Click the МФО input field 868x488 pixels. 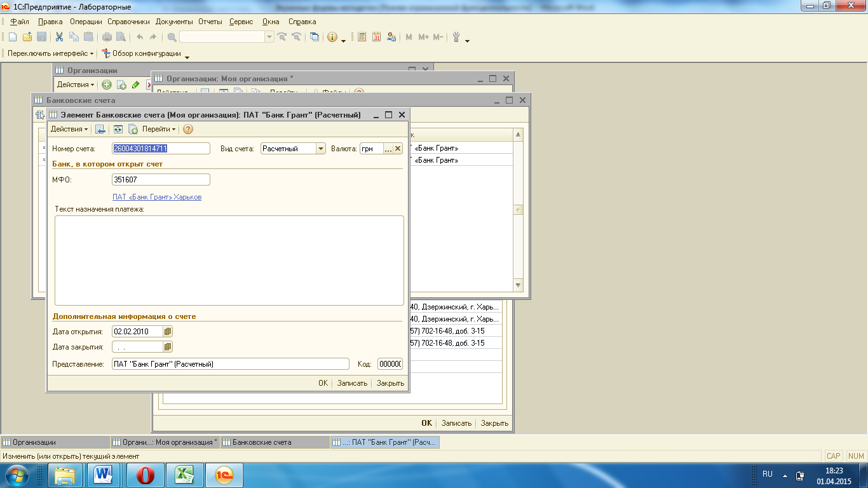pos(161,180)
